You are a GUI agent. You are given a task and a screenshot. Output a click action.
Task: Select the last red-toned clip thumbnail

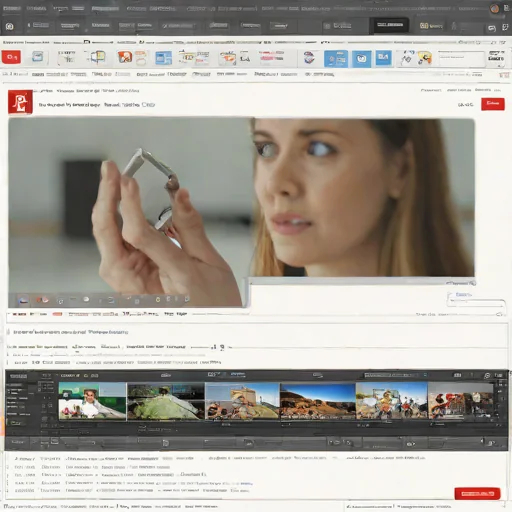pyautogui.click(x=461, y=401)
